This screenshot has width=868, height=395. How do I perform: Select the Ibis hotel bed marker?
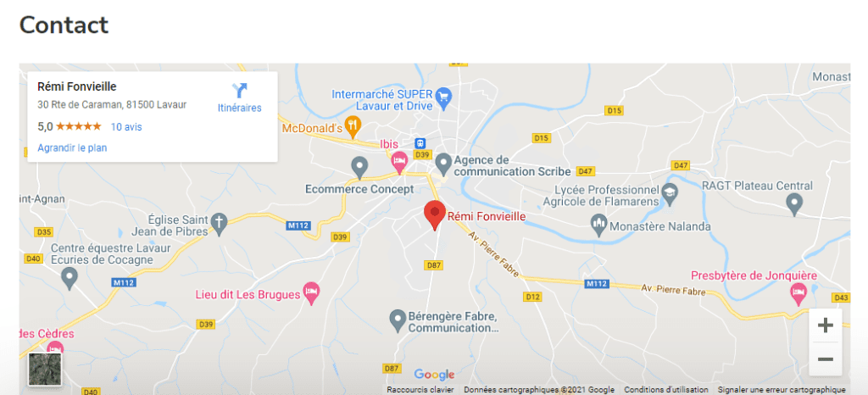[x=399, y=162]
